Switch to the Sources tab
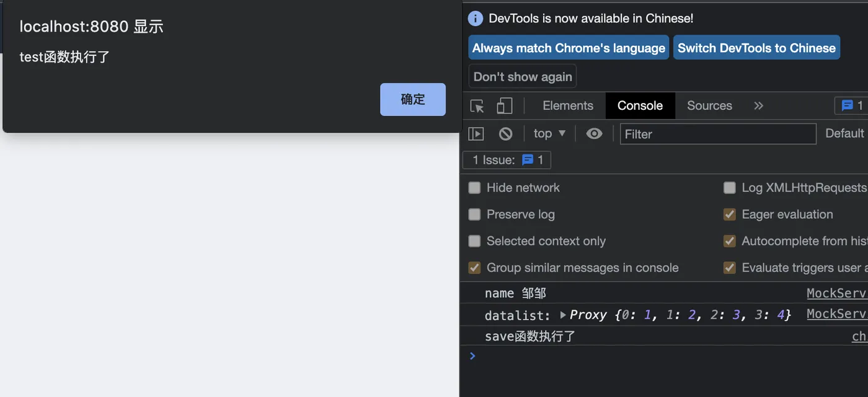This screenshot has height=397, width=868. [x=709, y=106]
